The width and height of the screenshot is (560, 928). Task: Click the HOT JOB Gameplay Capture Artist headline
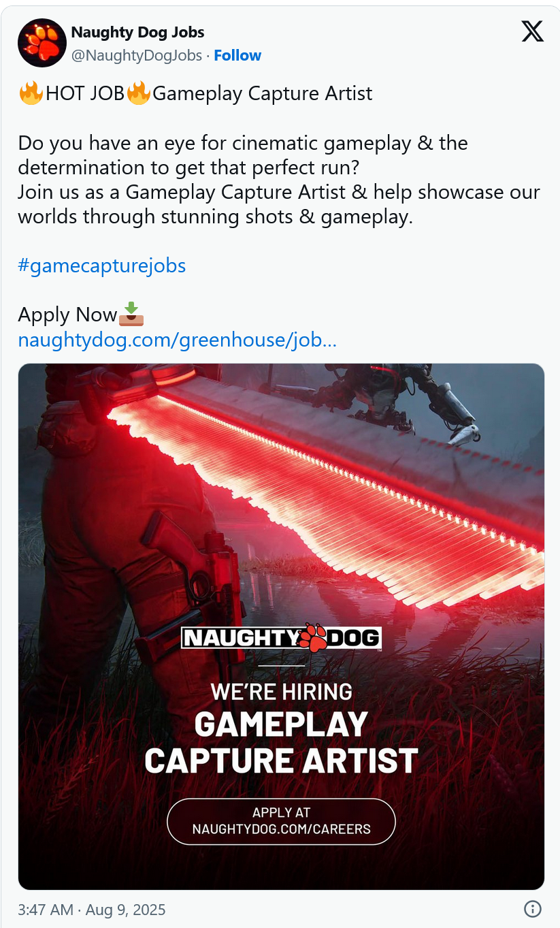(195, 93)
